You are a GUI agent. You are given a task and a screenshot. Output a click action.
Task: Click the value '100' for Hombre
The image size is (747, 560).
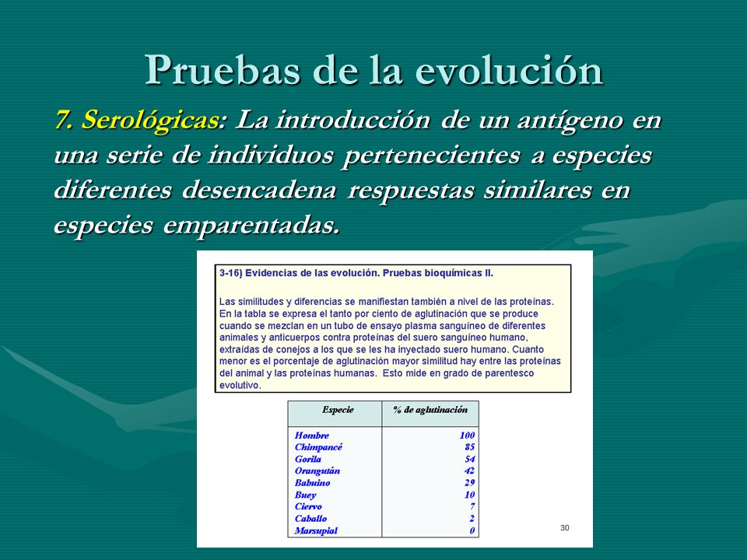click(467, 436)
